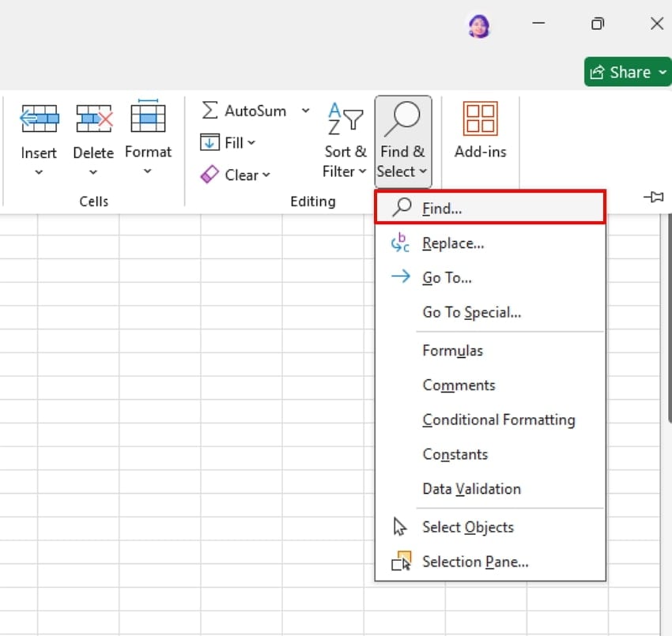672x636 pixels.
Task: Click the Select Objects cursor icon
Action: pyautogui.click(x=399, y=527)
